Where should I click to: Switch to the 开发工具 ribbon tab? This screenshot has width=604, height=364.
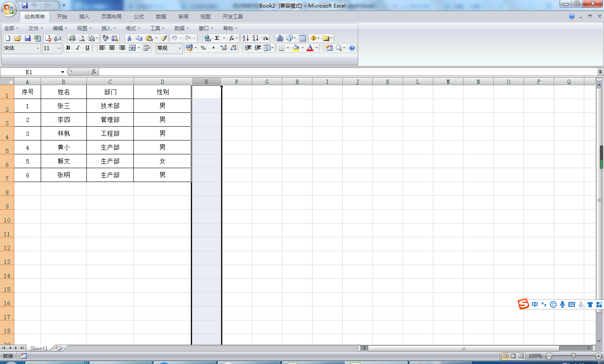pyautogui.click(x=233, y=17)
